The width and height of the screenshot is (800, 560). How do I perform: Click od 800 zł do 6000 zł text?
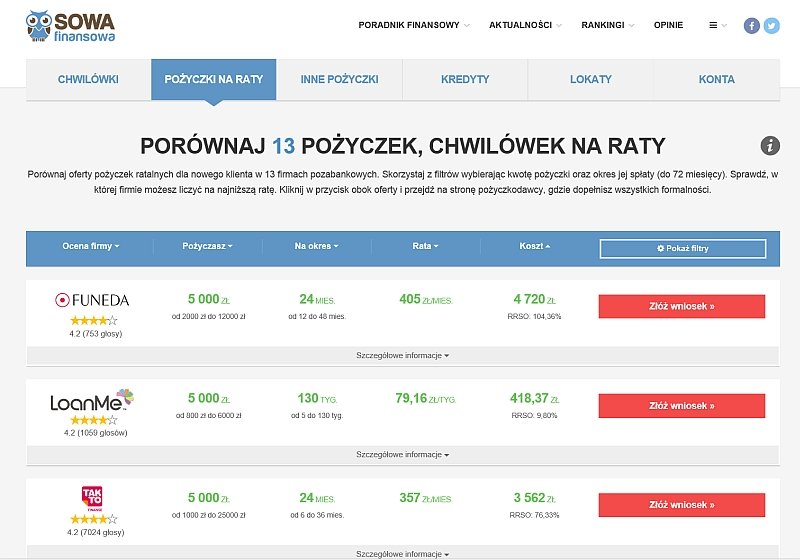(208, 415)
